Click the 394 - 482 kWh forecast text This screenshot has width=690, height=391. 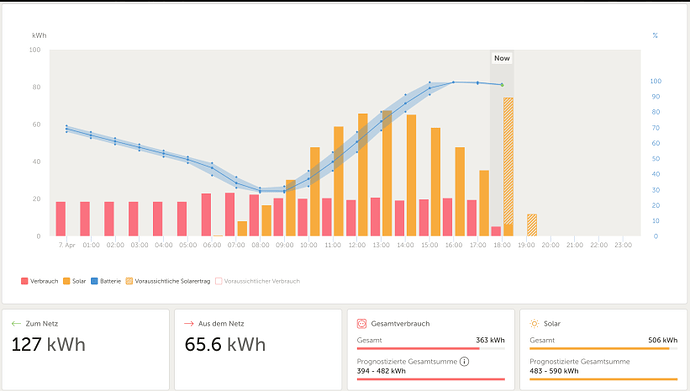(382, 371)
